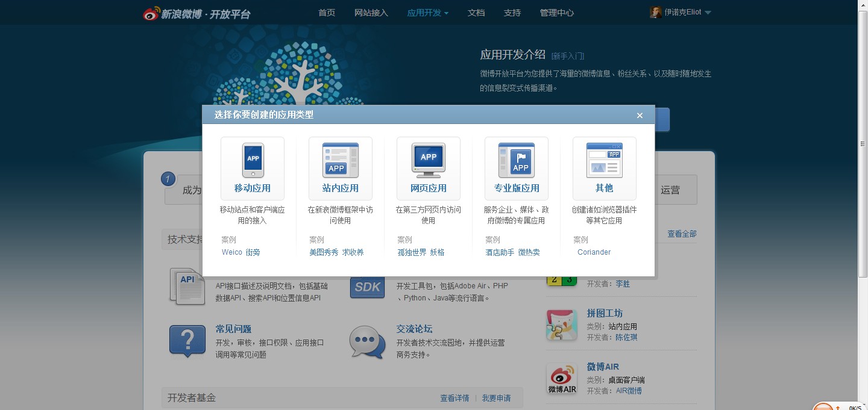Open the 交流论坛 heading link

point(414,329)
